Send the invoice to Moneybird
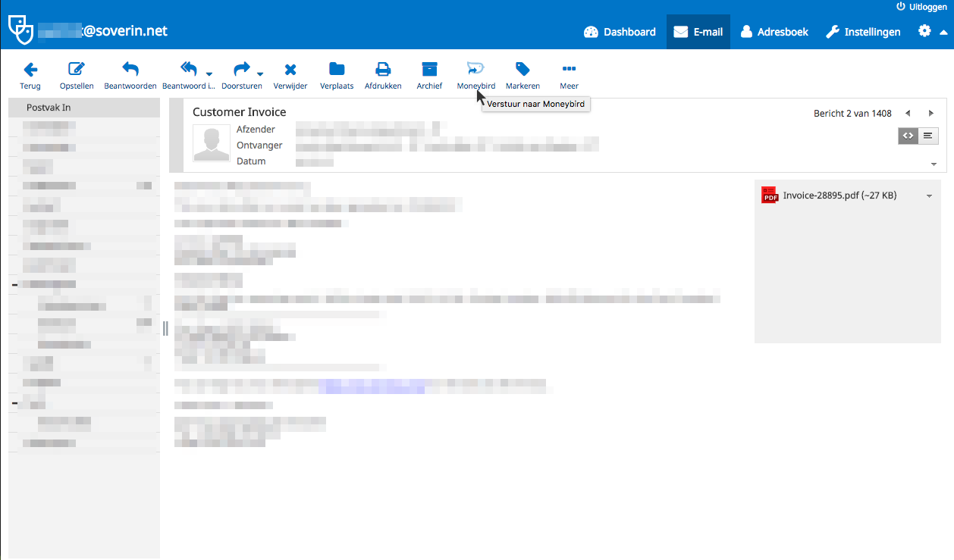The width and height of the screenshot is (954, 560). click(475, 74)
